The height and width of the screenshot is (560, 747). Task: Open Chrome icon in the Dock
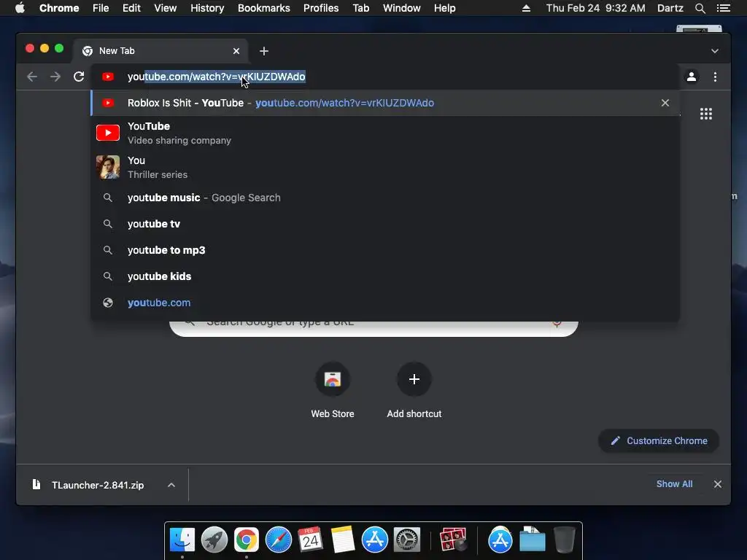246,540
